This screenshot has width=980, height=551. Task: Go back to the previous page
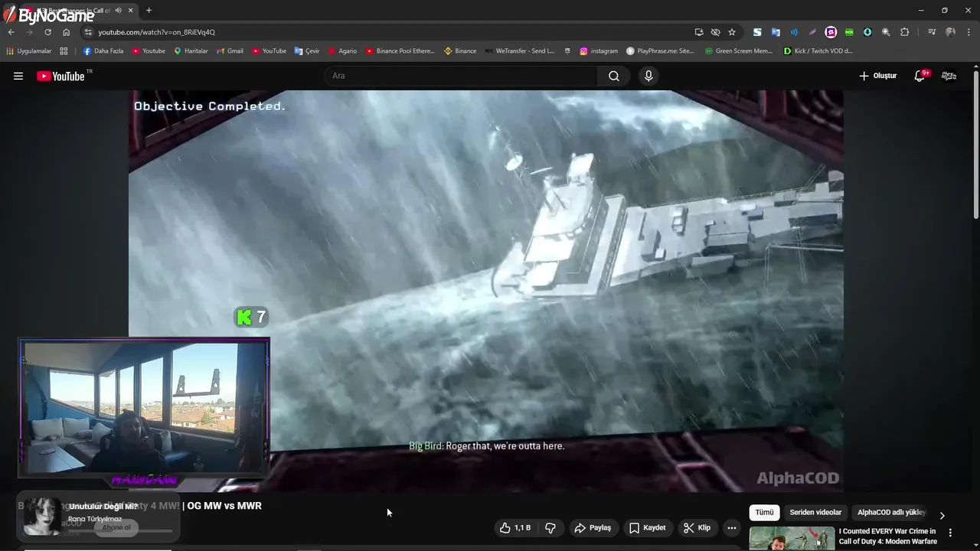[x=11, y=32]
